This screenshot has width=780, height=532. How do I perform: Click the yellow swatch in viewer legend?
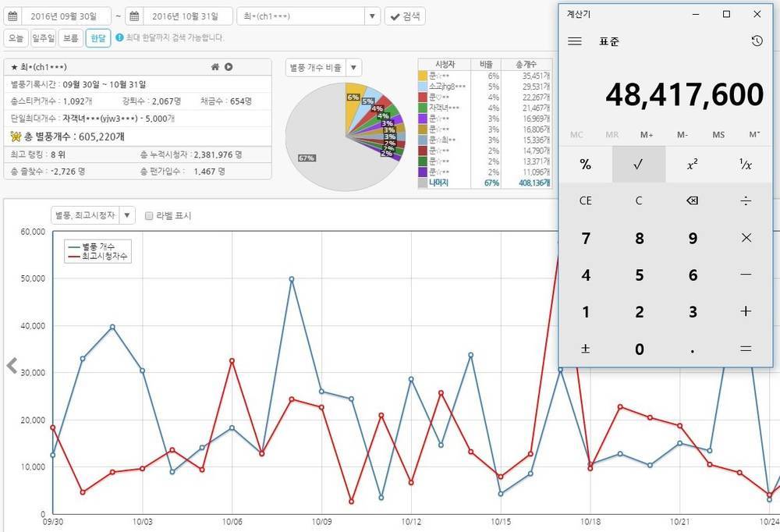(x=423, y=76)
